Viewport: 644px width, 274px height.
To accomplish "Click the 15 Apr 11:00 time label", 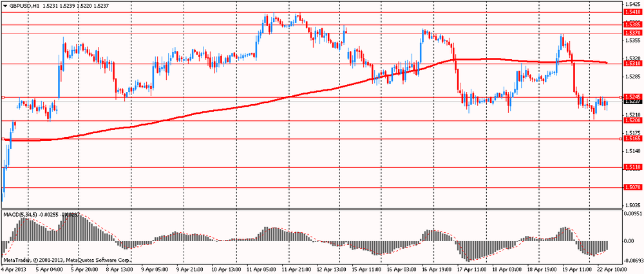I will click(x=367, y=270).
